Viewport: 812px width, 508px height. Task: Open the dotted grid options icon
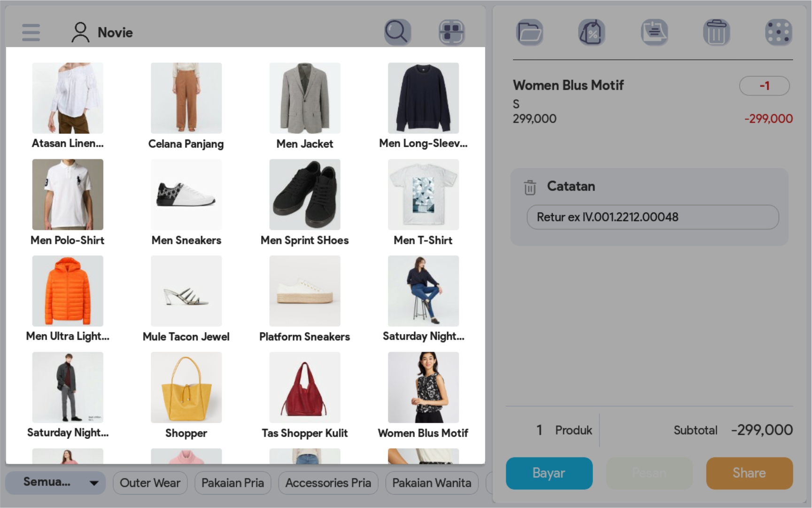pos(778,32)
